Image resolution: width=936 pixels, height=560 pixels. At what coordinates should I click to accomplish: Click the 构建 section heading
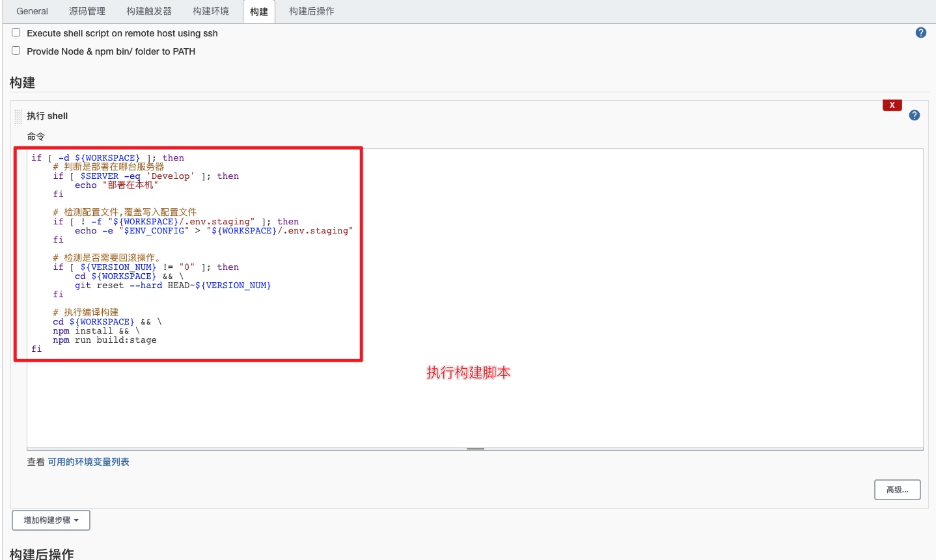[22, 83]
